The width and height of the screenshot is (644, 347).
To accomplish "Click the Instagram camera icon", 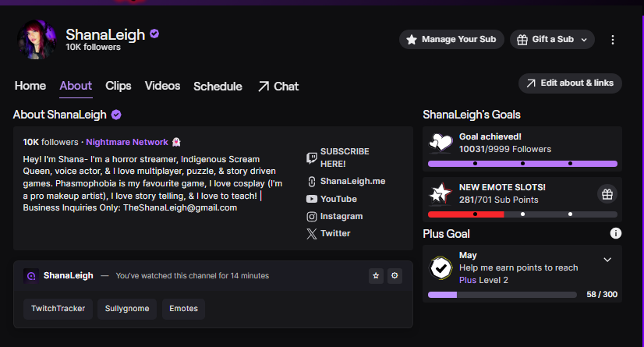I will 311,217.
